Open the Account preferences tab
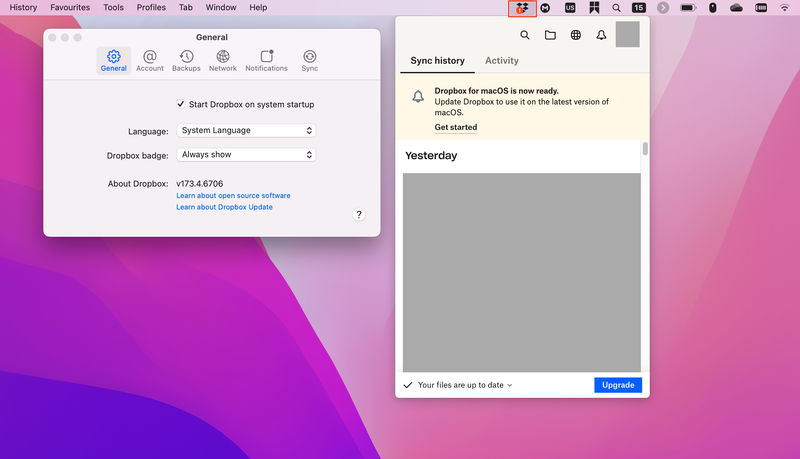Image resolution: width=800 pixels, height=459 pixels. click(149, 61)
